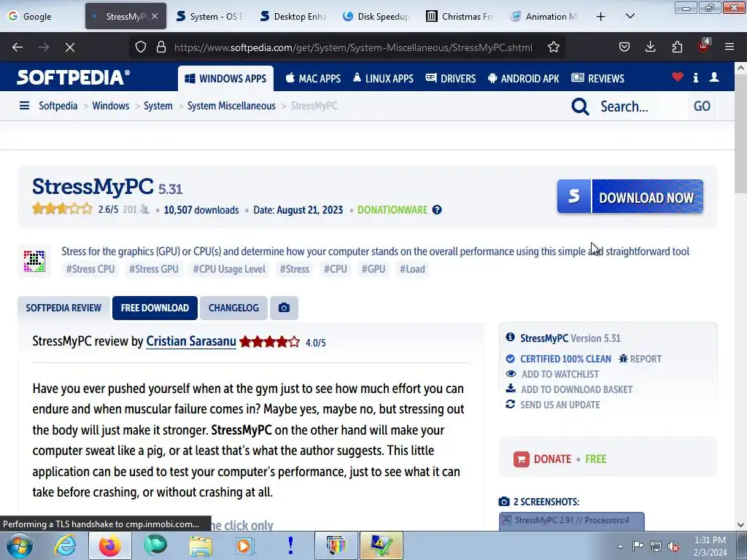Go to the System breadcrumb link
Viewport: 747px width, 560px height.
[x=158, y=106]
